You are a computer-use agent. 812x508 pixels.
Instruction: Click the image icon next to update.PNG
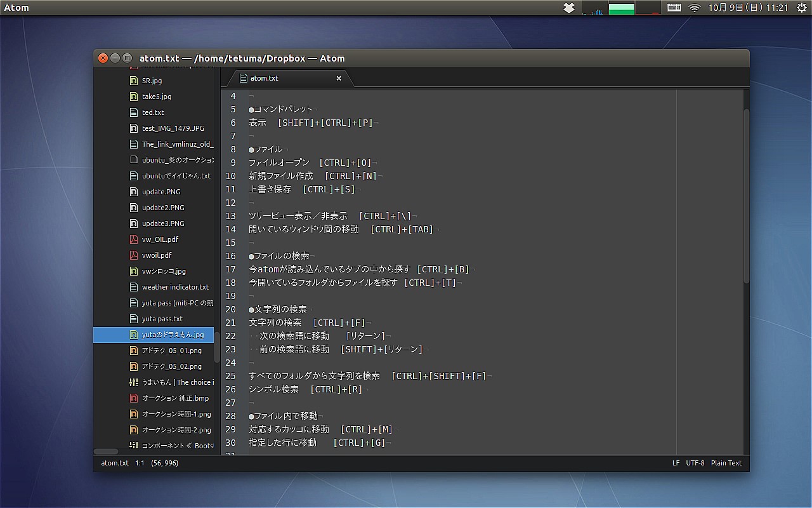(x=133, y=192)
